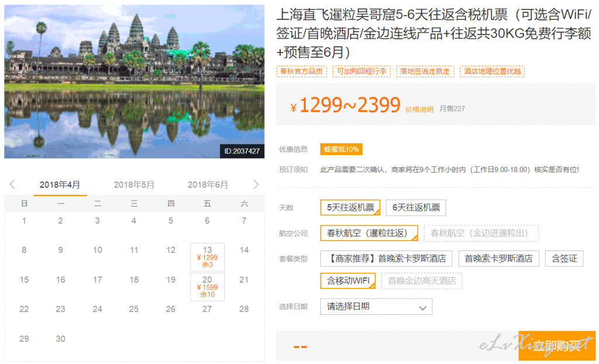Screen dimensions: 599x364
Task: Click the 月售227 sales text
Action: [x=452, y=108]
